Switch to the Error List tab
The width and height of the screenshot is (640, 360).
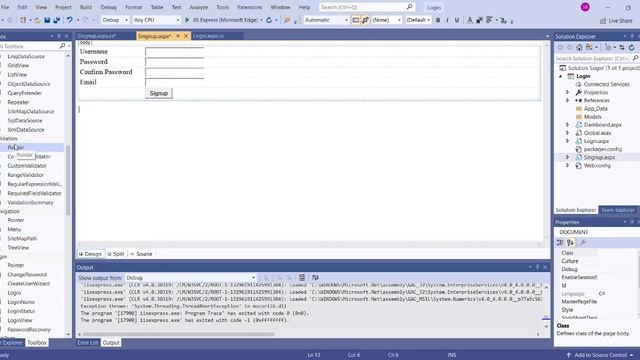pyautogui.click(x=88, y=342)
